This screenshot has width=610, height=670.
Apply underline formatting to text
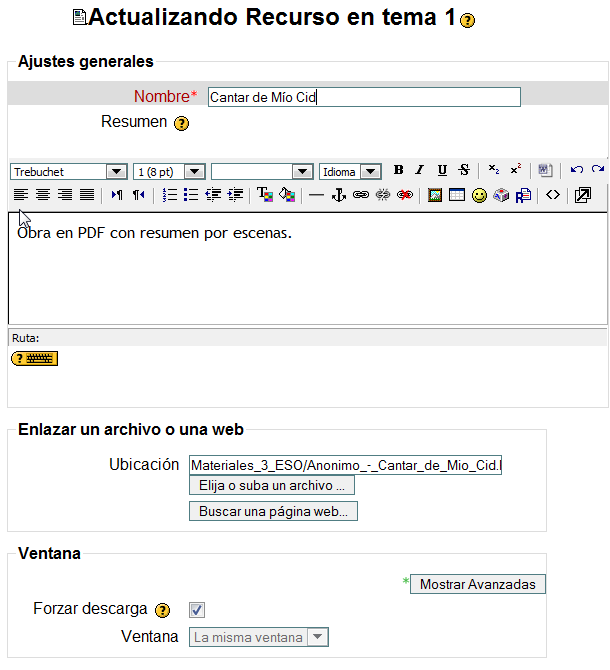[442, 171]
